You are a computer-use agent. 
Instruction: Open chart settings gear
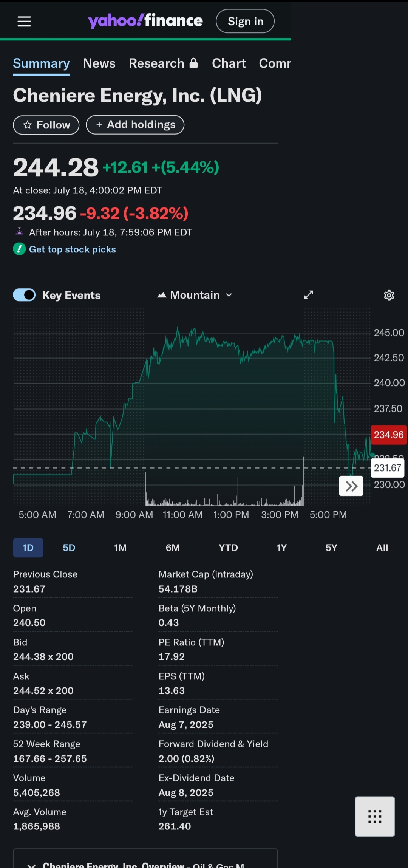389,295
